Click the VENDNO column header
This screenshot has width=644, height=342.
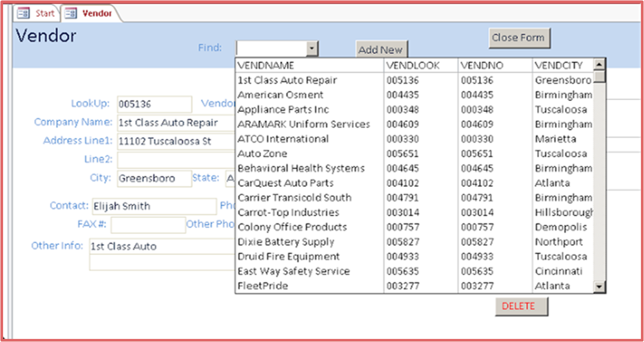pos(495,65)
